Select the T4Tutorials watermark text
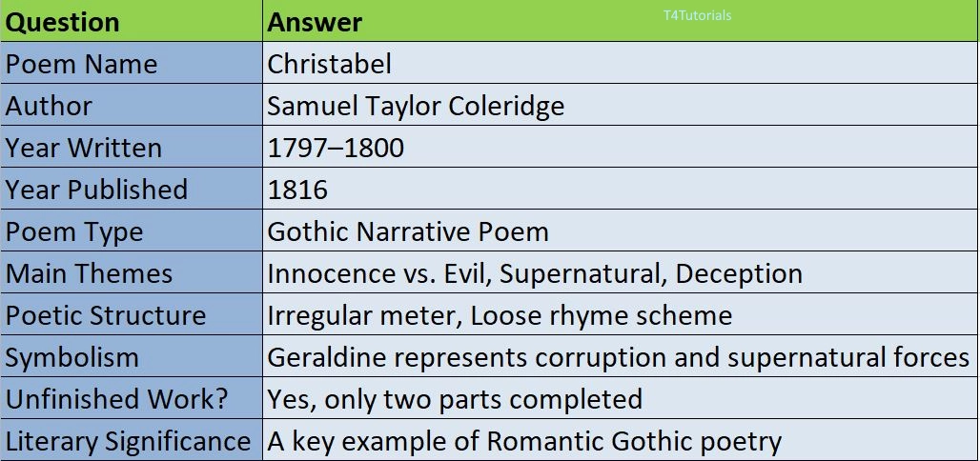This screenshot has height=461, width=980. [698, 15]
